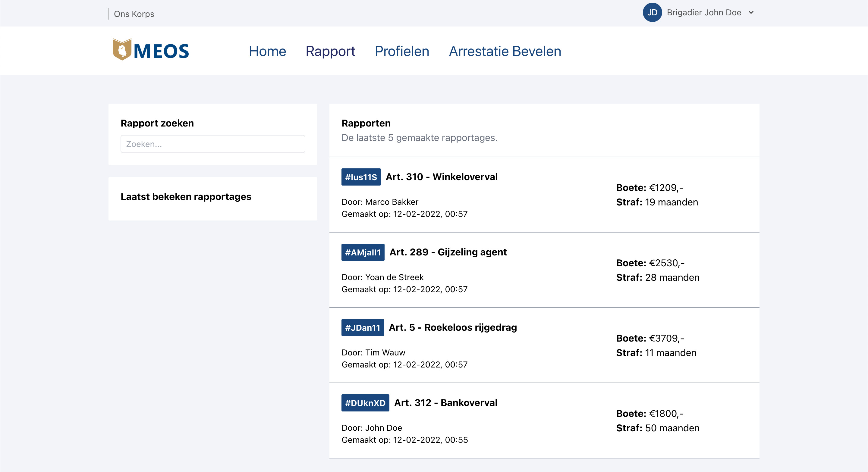This screenshot has width=868, height=472.
Task: Open Art. 5 - Roekeloos rijgedrag report
Action: (452, 327)
